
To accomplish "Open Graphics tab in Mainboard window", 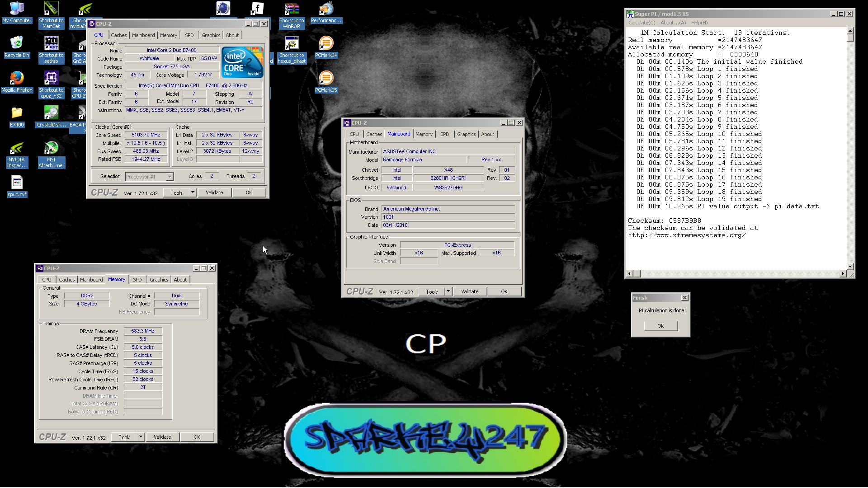I will (466, 134).
